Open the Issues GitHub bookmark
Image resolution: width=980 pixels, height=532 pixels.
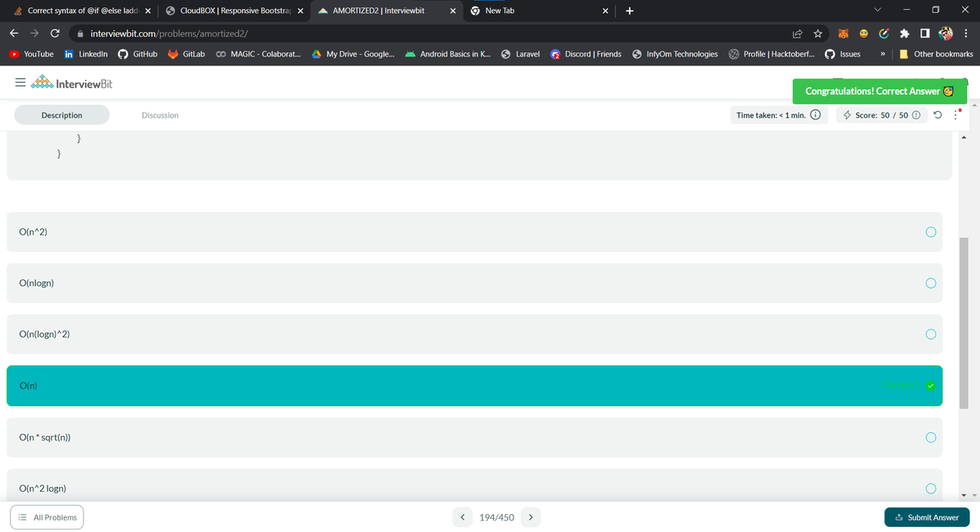tap(843, 54)
